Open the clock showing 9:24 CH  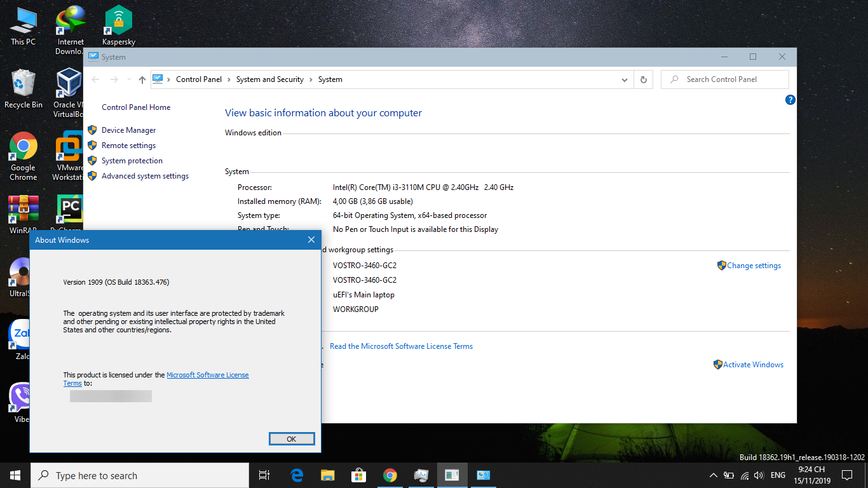click(x=811, y=475)
